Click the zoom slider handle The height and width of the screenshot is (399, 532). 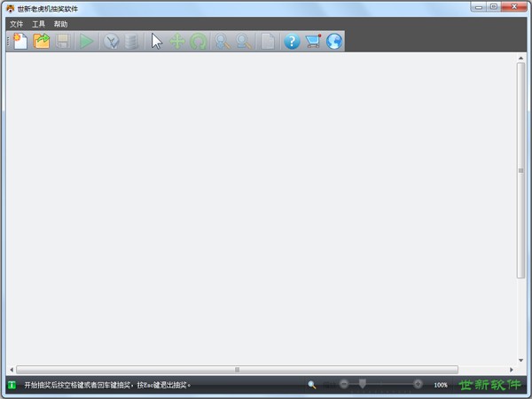(362, 384)
